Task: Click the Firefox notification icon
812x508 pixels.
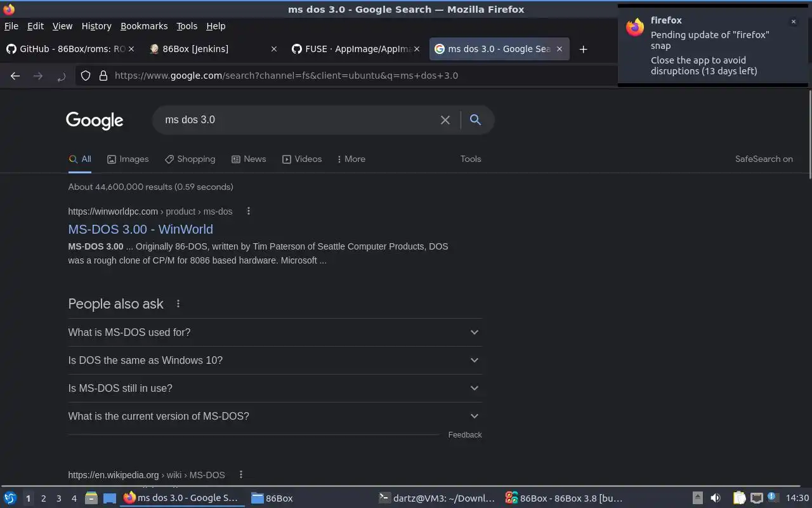Action: [x=635, y=27]
